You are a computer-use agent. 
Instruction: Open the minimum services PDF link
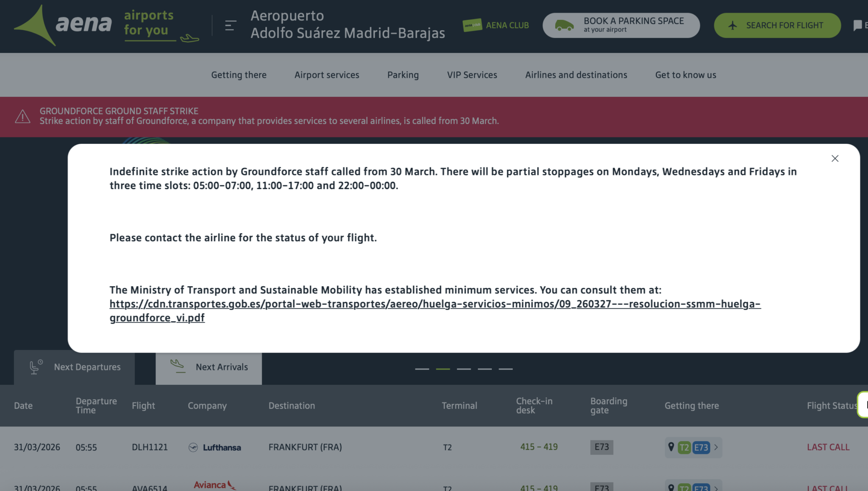[435, 304]
